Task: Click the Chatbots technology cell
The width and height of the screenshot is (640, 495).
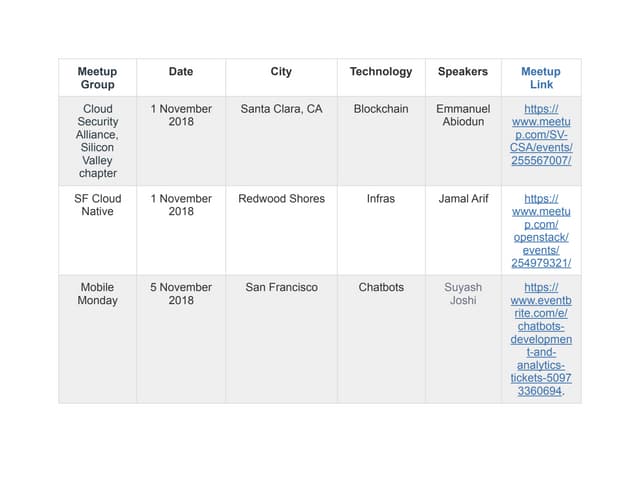Action: pyautogui.click(x=380, y=288)
